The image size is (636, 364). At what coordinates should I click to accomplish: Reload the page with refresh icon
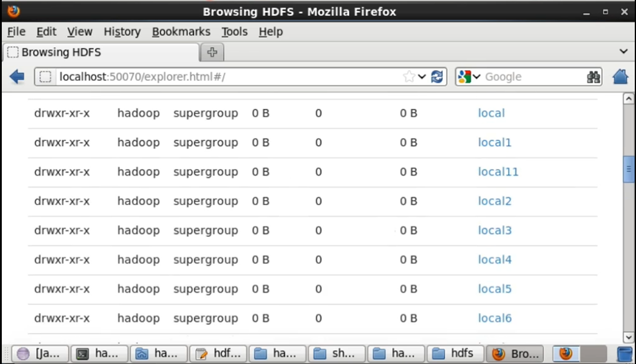coord(437,76)
